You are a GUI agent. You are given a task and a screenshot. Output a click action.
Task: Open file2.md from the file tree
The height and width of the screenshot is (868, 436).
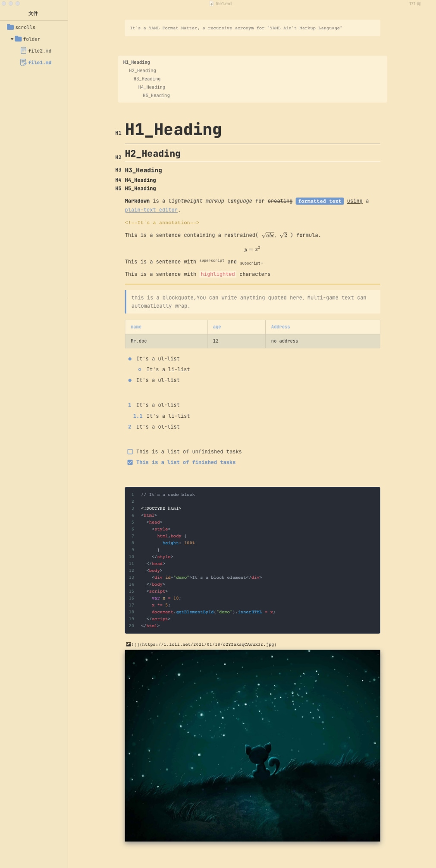[x=40, y=51]
